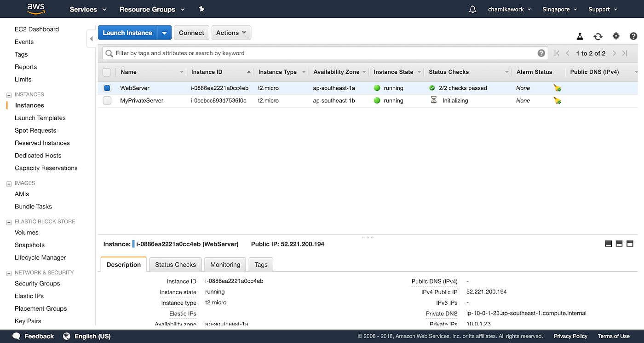Viewport: 644px width, 343px height.
Task: Click MyPrivateServer alarm status icon
Action: (x=558, y=100)
